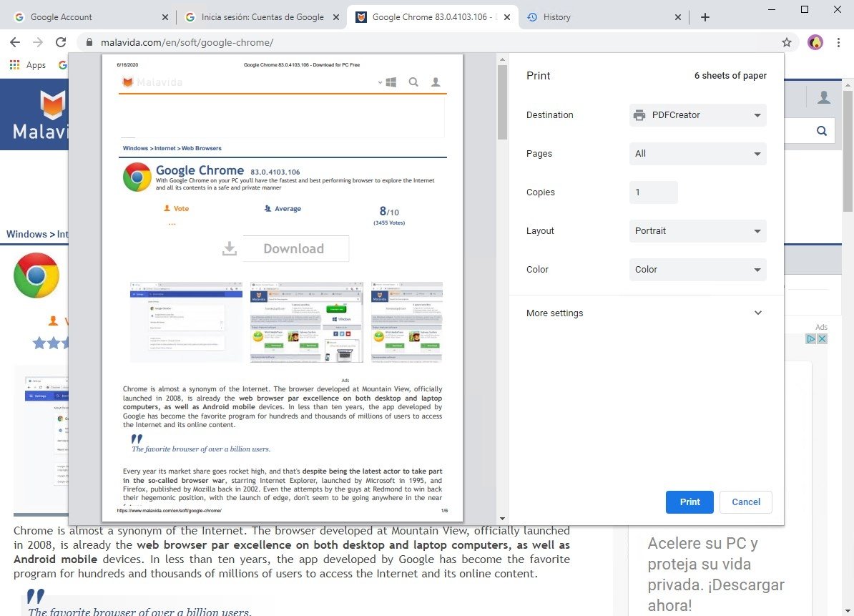The image size is (854, 616).
Task: Click the first screenshot thumbnail in preview
Action: (x=186, y=322)
